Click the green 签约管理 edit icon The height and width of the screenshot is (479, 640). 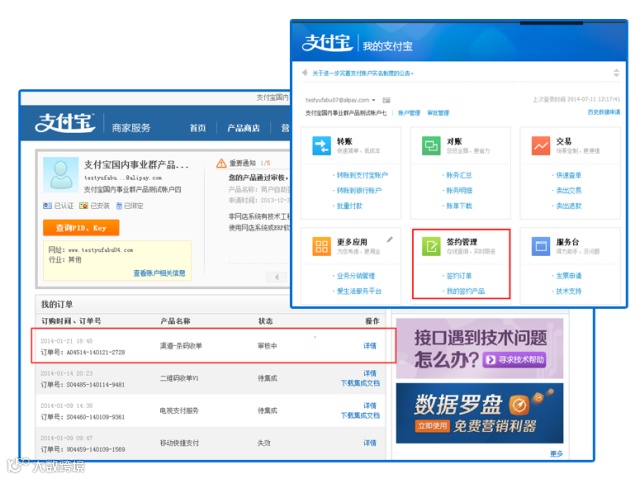(x=431, y=246)
